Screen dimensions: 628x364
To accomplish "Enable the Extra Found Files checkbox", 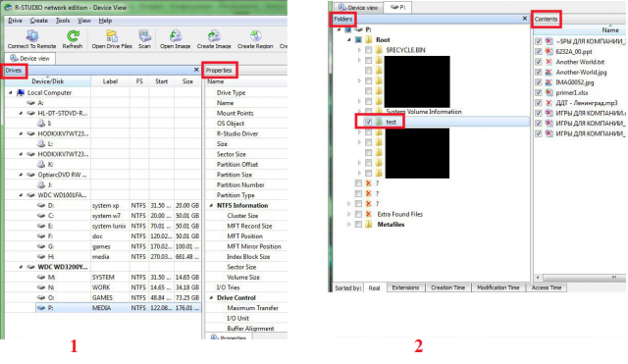I will [x=358, y=214].
